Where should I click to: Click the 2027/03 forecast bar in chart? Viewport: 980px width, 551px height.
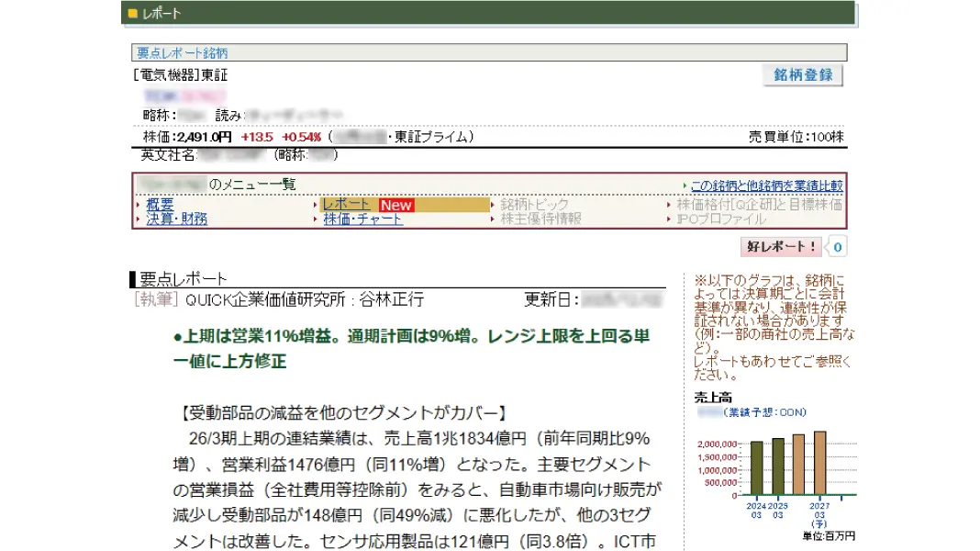(x=819, y=463)
